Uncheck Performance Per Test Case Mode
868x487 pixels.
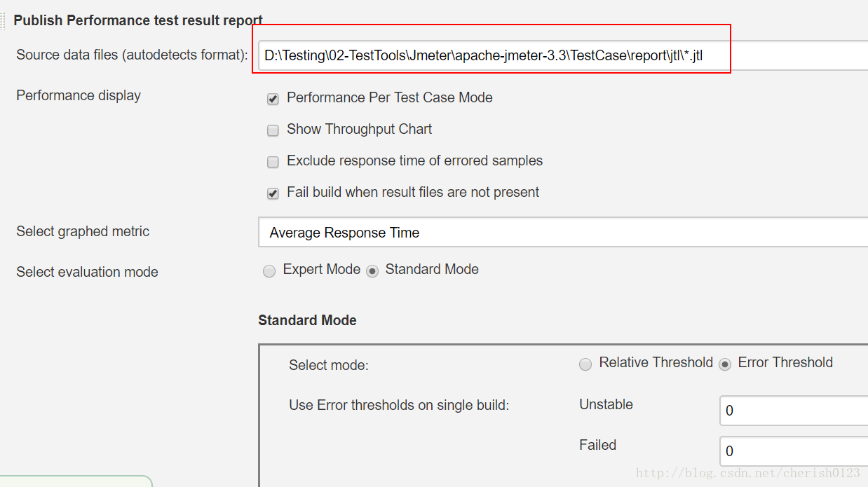(x=273, y=99)
